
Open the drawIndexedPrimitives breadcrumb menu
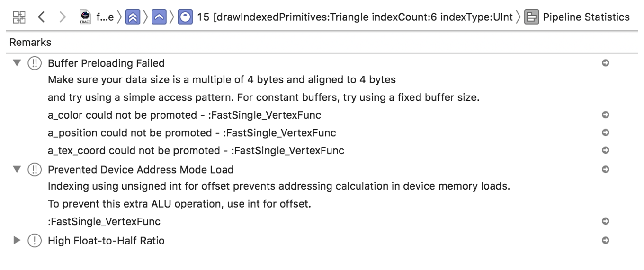[354, 18]
